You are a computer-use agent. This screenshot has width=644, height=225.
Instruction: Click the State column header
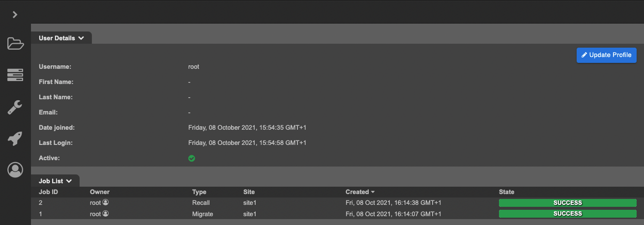click(506, 192)
